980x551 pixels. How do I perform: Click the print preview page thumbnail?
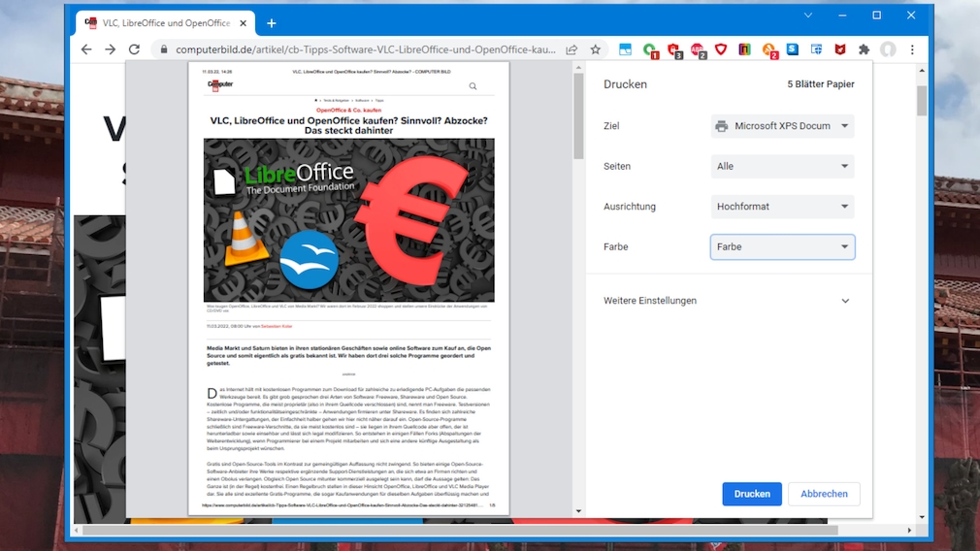point(348,289)
